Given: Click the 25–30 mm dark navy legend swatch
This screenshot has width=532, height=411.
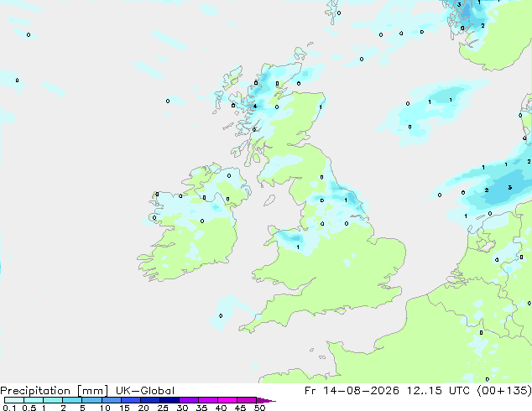Looking at the screenshot, I should tap(170, 400).
